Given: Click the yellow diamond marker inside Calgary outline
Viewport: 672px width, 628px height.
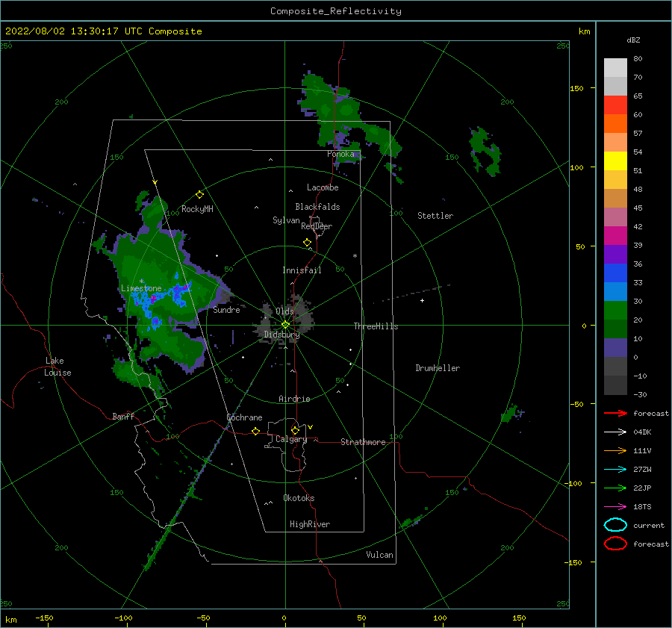Looking at the screenshot, I should click(295, 430).
